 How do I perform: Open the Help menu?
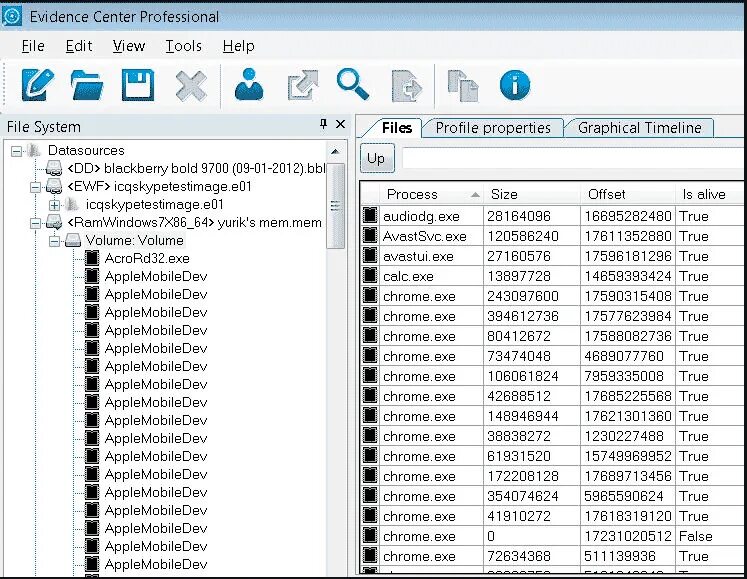[x=238, y=46]
